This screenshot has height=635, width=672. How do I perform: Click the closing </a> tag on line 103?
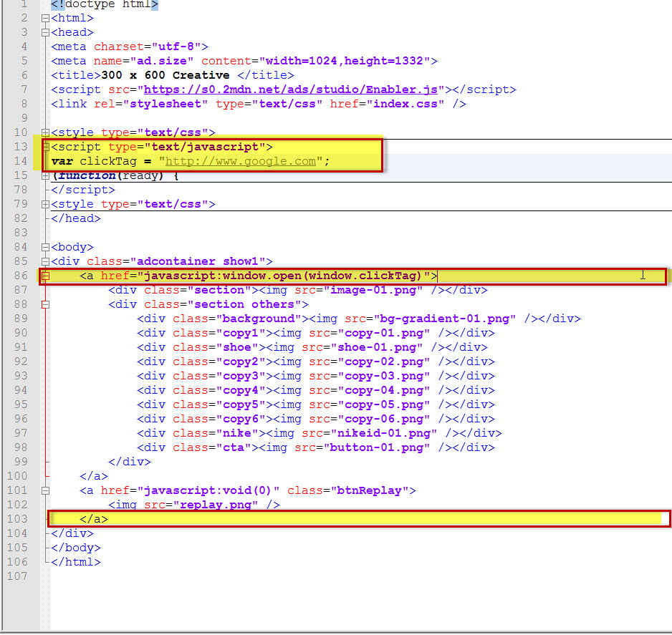(94, 520)
